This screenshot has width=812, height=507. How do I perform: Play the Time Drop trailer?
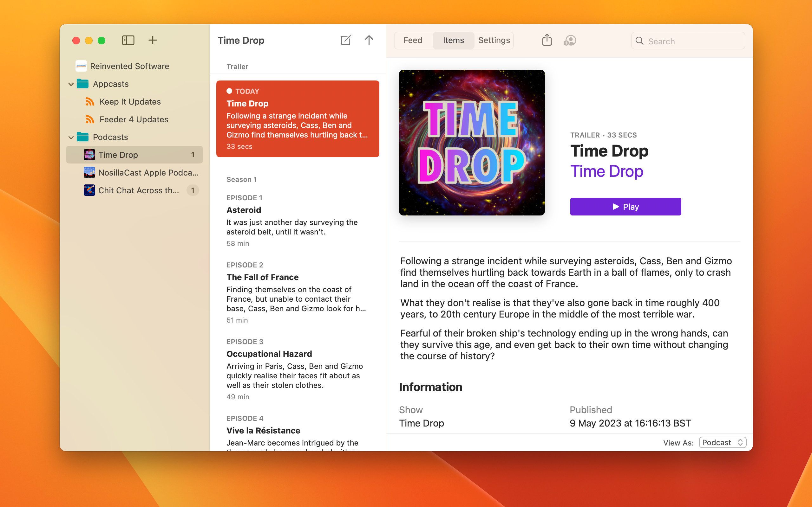click(x=625, y=207)
